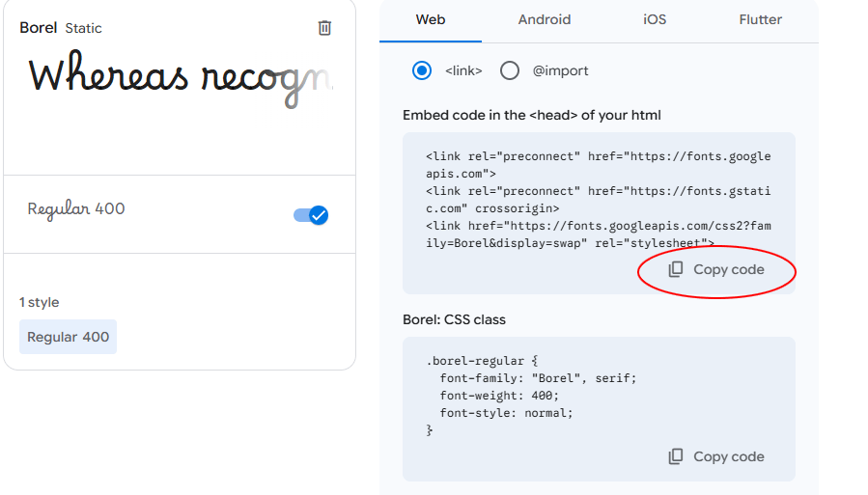Click the Borel font family name
868x495 pixels.
click(x=39, y=28)
